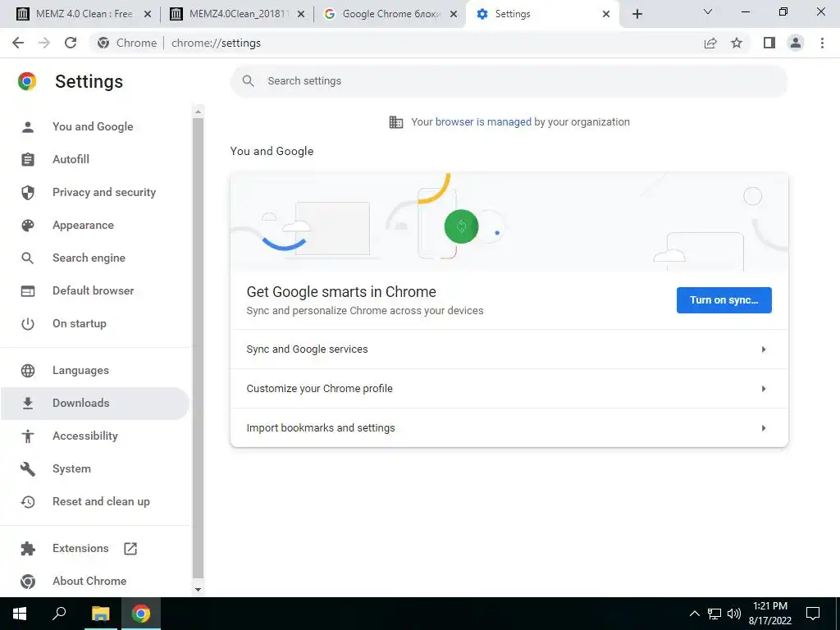Click the Search settings input field
The width and height of the screenshot is (840, 630).
pos(509,81)
